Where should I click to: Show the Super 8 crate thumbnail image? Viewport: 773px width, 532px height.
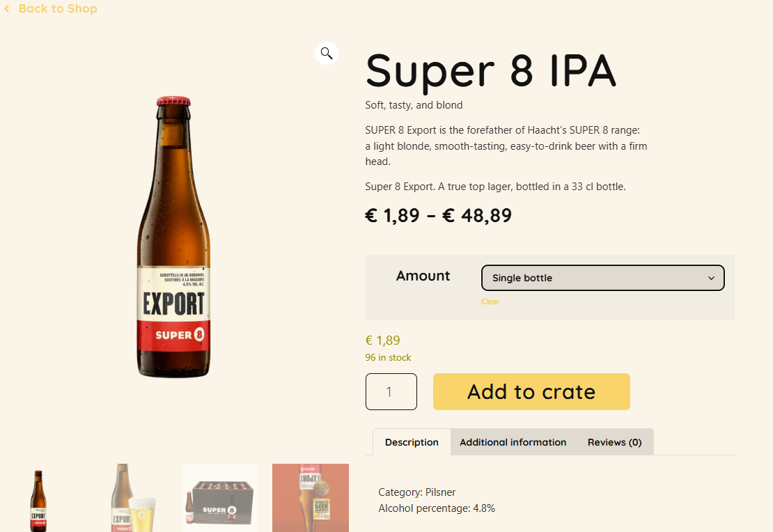click(x=220, y=499)
